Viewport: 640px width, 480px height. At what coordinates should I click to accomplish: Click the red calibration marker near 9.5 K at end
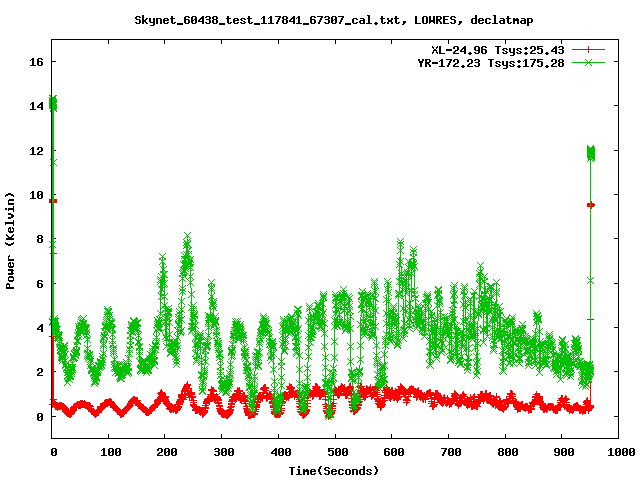(x=591, y=205)
